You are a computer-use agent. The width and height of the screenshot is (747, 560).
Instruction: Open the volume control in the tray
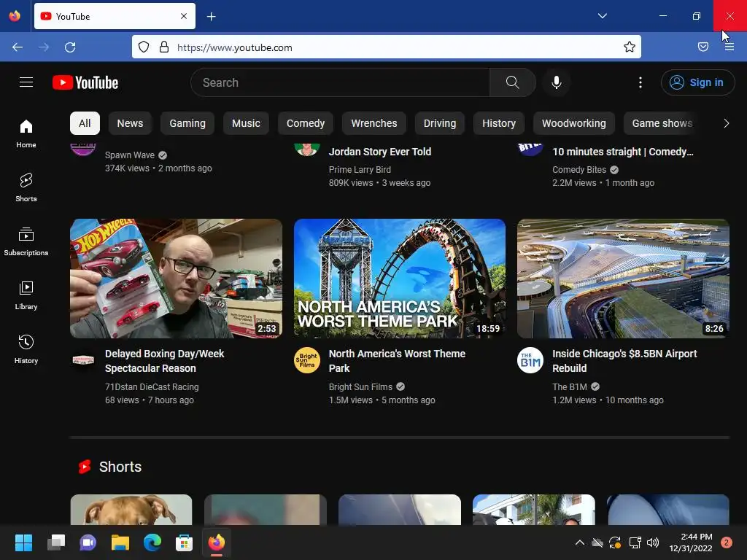(653, 542)
